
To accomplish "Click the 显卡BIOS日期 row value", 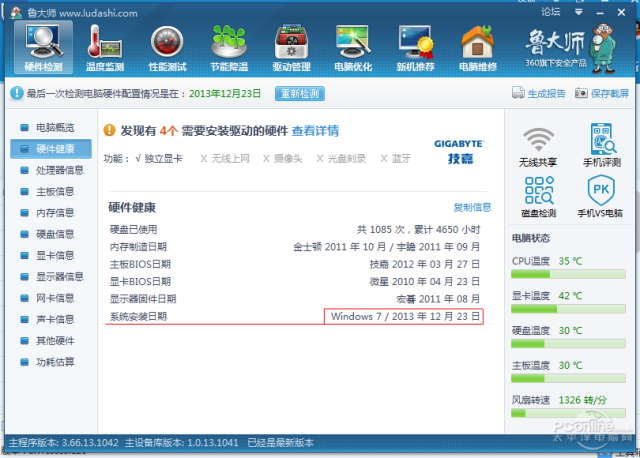I will coord(425,282).
